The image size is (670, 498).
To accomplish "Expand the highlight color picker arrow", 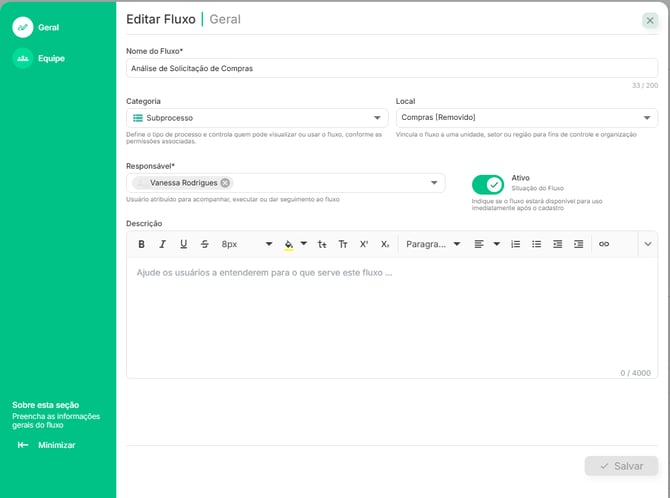I will (304, 244).
